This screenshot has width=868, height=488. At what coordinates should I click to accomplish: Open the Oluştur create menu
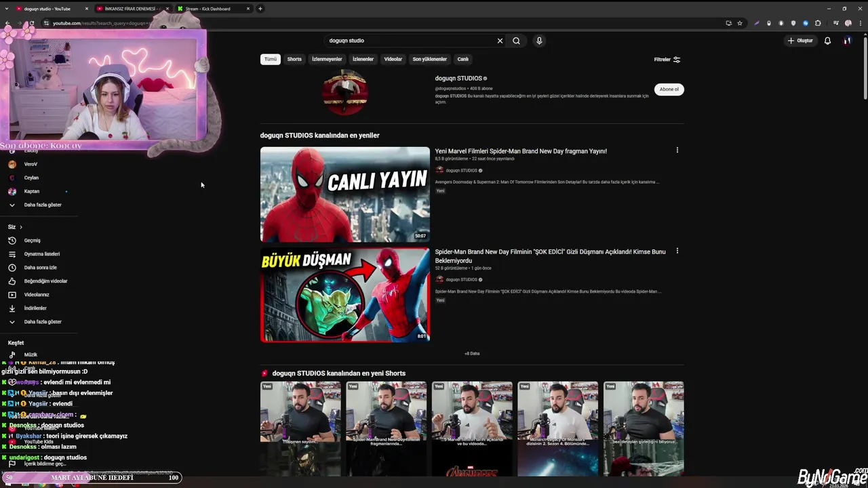[x=800, y=41]
